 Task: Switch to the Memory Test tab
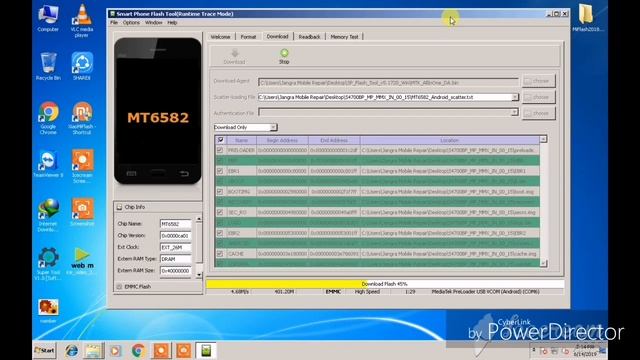click(x=344, y=37)
